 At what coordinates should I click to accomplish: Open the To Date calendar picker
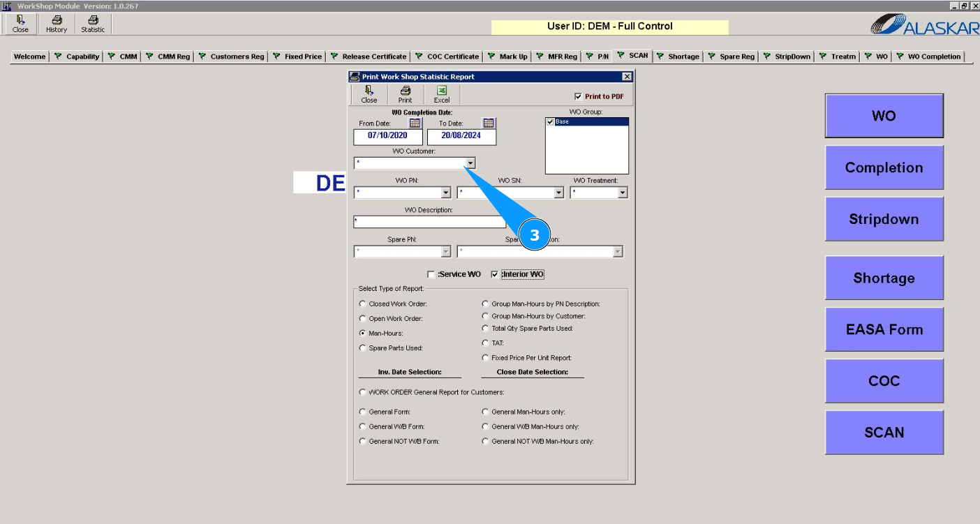[489, 123]
